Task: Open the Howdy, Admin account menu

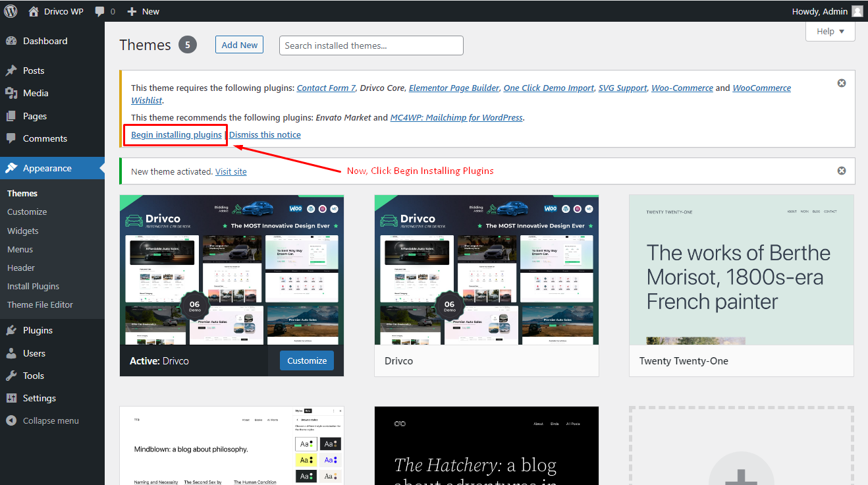Action: (x=827, y=11)
